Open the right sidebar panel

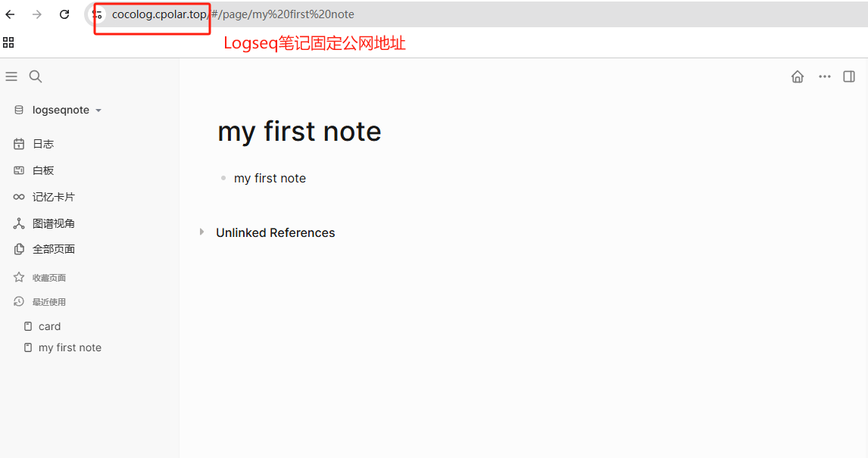pos(849,76)
